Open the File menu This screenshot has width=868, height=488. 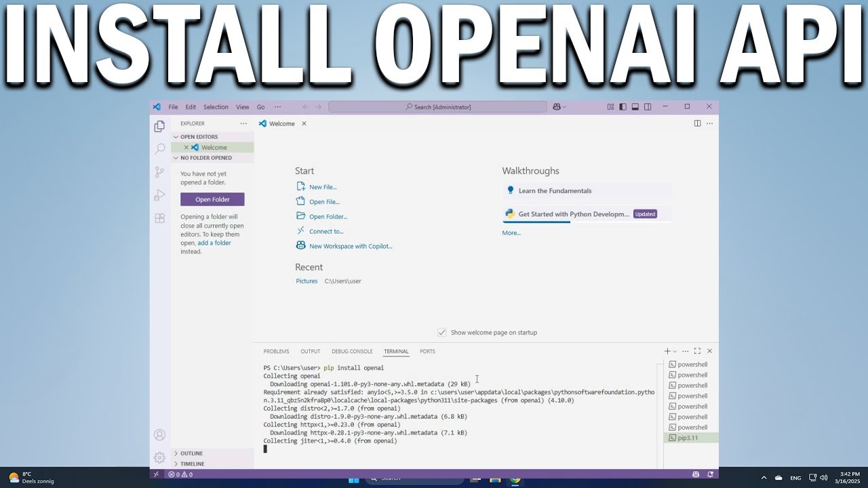point(173,107)
